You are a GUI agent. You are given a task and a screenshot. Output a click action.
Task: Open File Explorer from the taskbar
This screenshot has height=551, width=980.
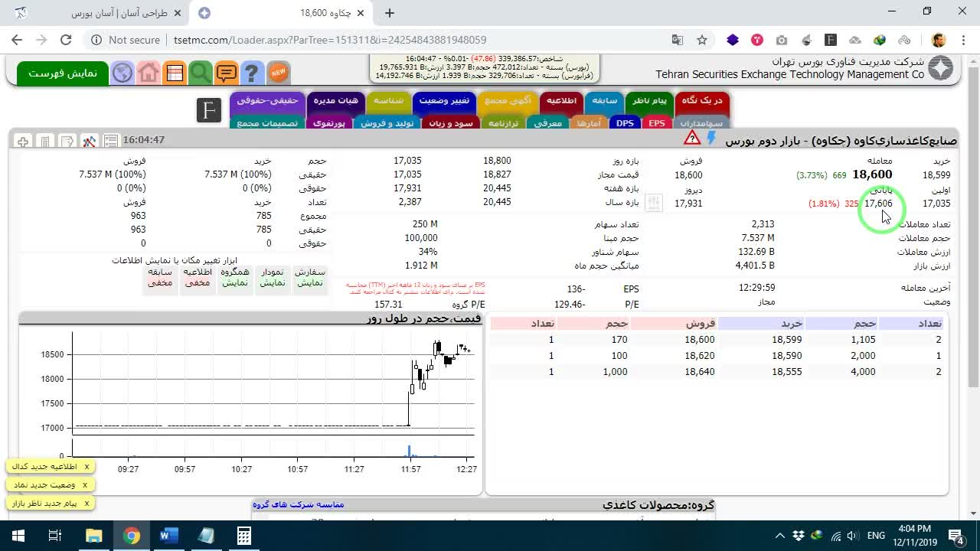click(93, 536)
